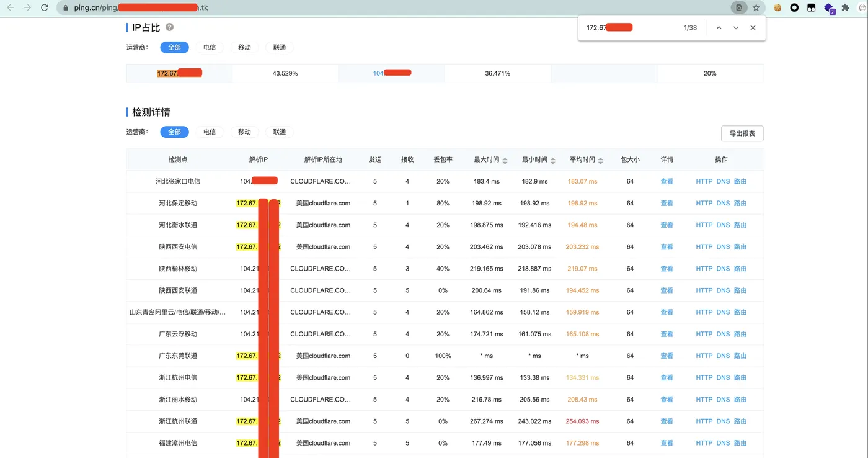Go forward in browser history
Image resolution: width=868 pixels, height=458 pixels.
pyautogui.click(x=27, y=8)
